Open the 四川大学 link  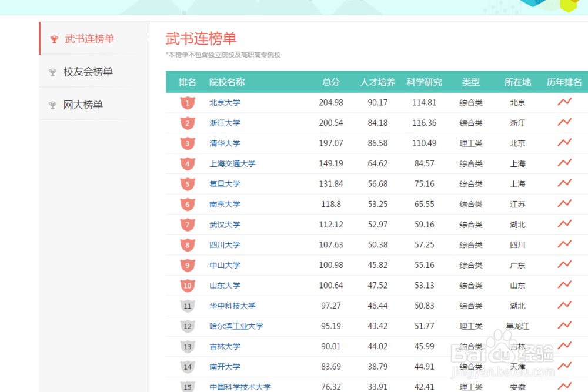pos(225,244)
